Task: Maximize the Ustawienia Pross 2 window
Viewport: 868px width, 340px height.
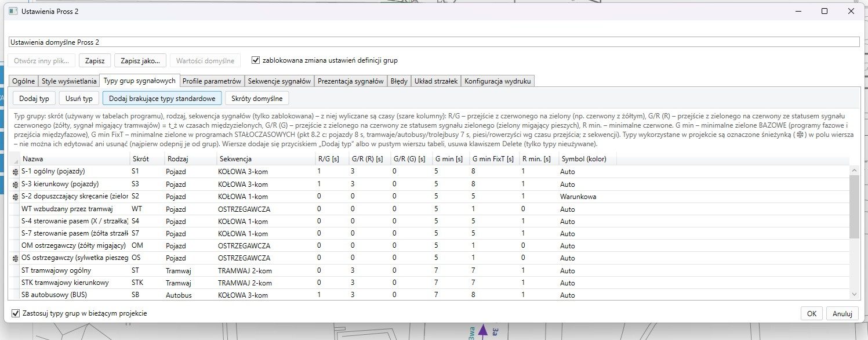Action: pyautogui.click(x=825, y=11)
